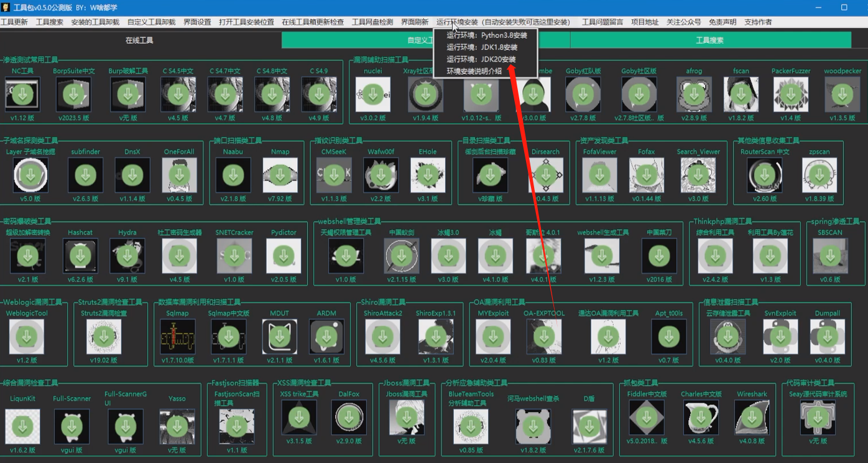The width and height of the screenshot is (868, 463).
Task: Install the Pydictor tool
Action: pyautogui.click(x=284, y=256)
